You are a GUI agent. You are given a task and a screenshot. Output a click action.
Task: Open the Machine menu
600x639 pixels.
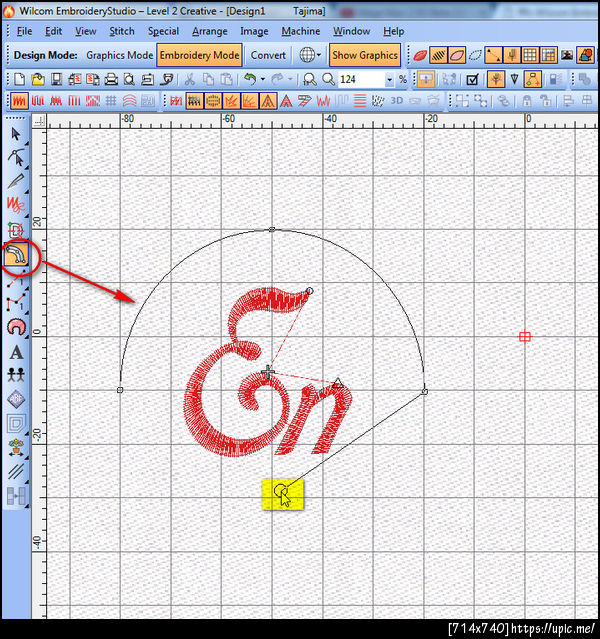[301, 31]
